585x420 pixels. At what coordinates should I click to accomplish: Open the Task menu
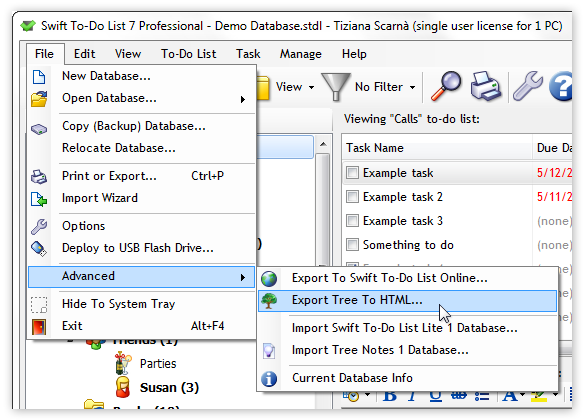click(x=248, y=54)
